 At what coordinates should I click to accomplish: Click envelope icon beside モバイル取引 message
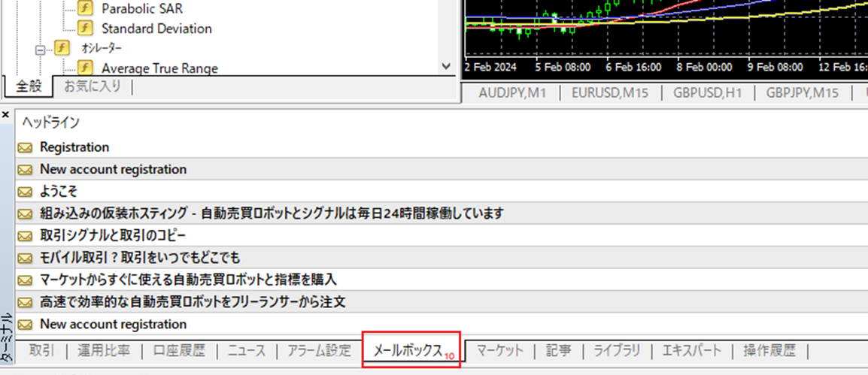[x=26, y=258]
